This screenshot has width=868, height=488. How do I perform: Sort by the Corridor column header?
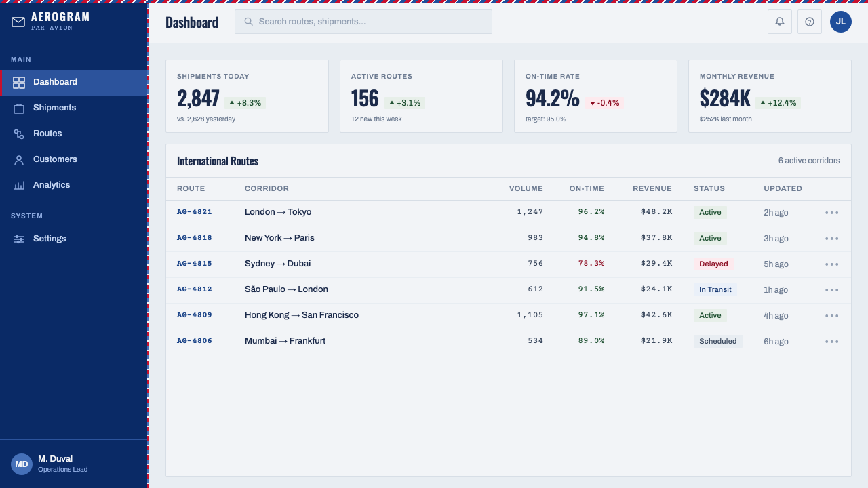pos(267,189)
